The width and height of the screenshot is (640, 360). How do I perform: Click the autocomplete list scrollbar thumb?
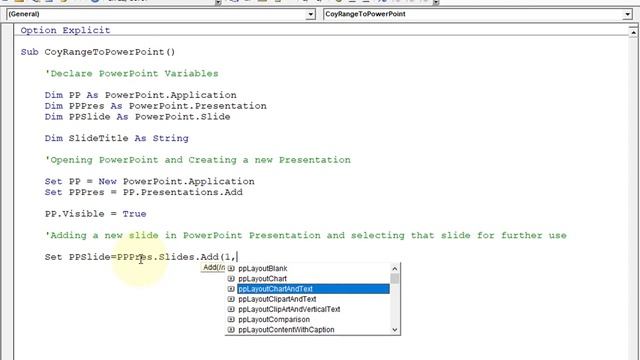point(395,278)
